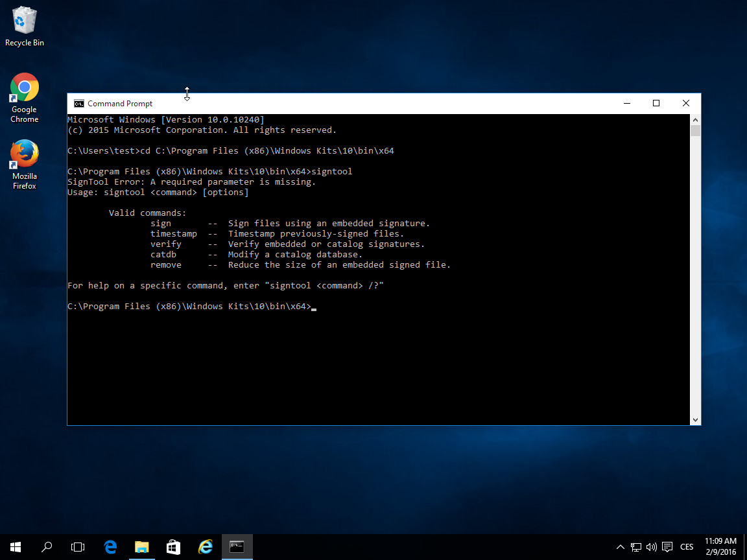Open Task View on the taskbar
The image size is (747, 560).
coord(78,547)
